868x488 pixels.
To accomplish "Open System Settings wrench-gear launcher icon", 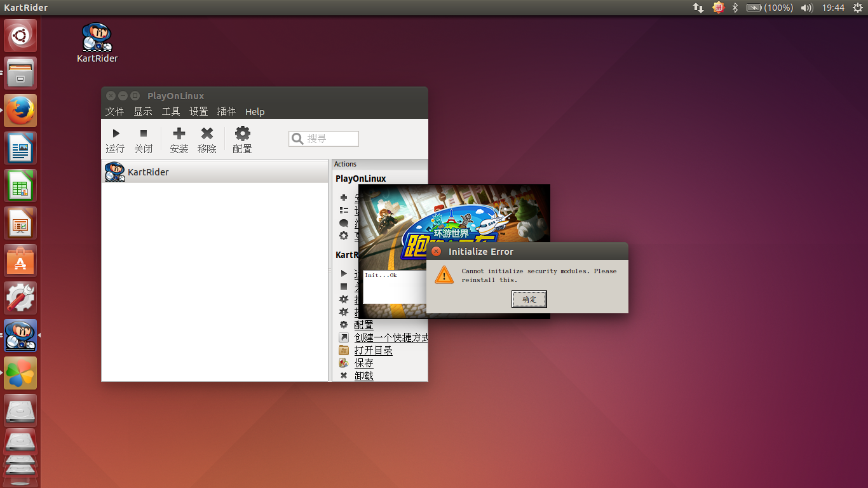I will [x=20, y=298].
